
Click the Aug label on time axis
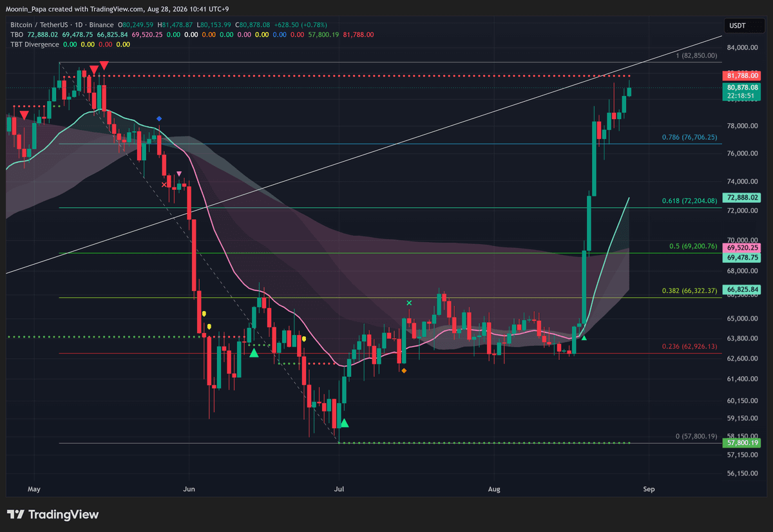click(494, 489)
